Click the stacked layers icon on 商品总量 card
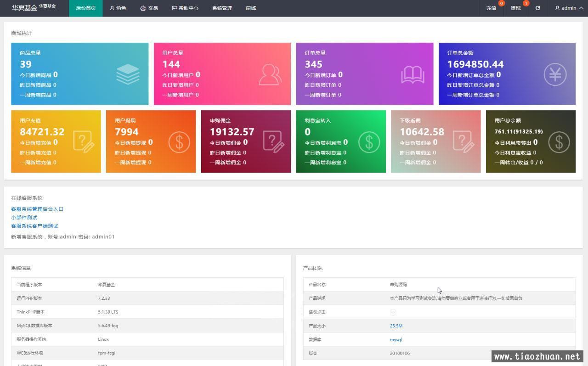This screenshot has height=366, width=588. pyautogui.click(x=128, y=74)
